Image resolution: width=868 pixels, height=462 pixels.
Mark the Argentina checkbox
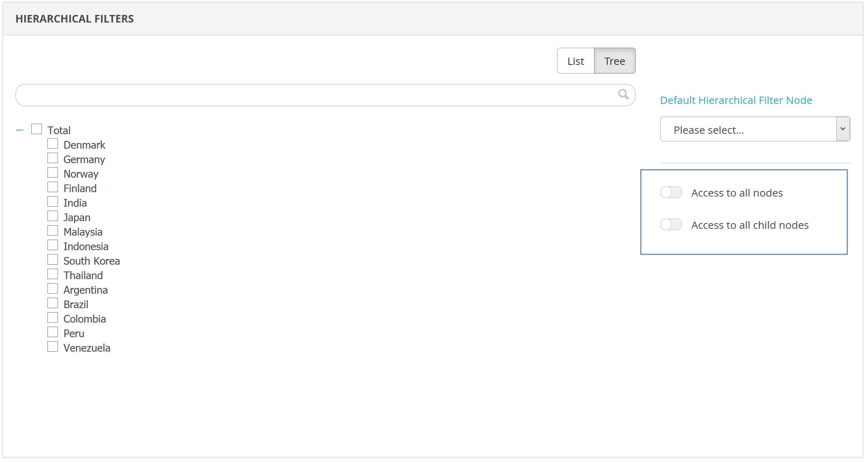[53, 289]
